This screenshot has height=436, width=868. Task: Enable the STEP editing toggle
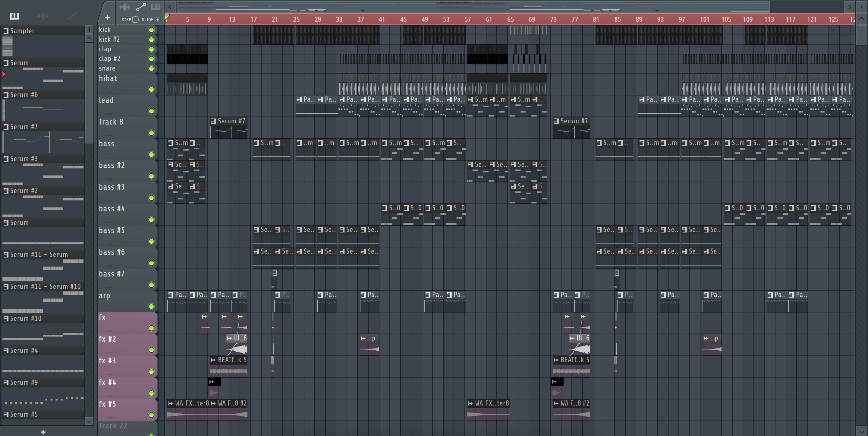coord(135,20)
